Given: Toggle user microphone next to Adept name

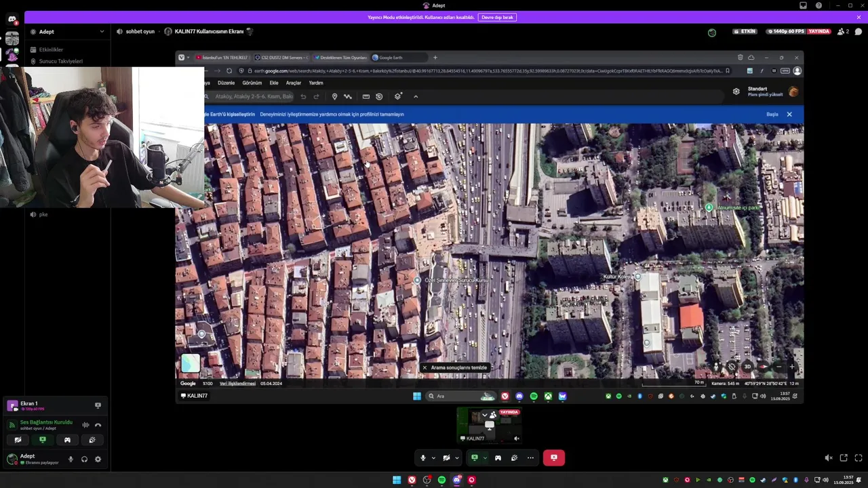Looking at the screenshot, I should click(71, 459).
